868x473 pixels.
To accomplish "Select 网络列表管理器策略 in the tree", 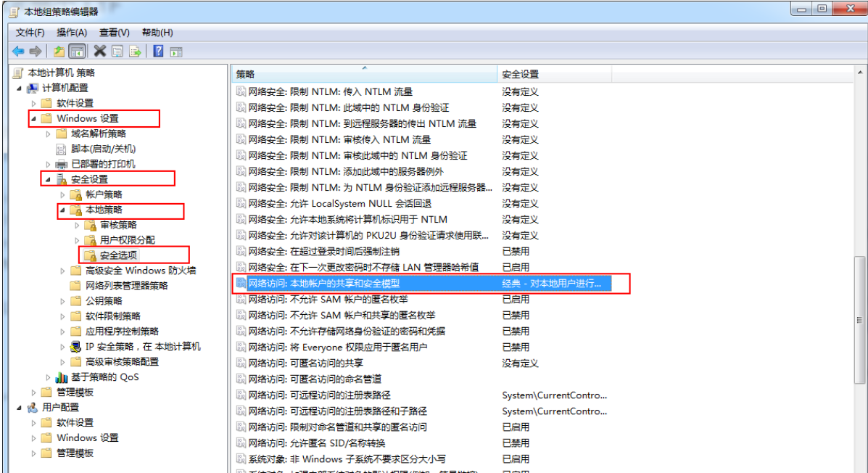I will (126, 286).
